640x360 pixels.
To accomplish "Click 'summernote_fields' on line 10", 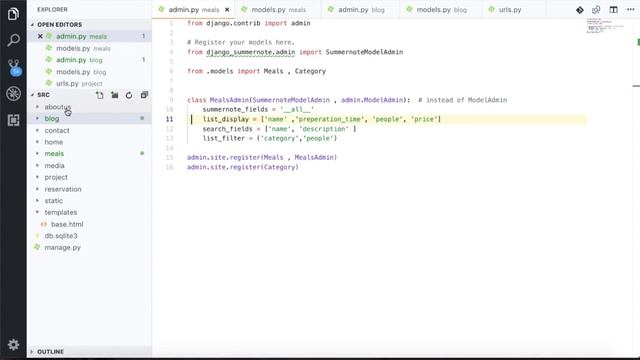I will [x=235, y=109].
